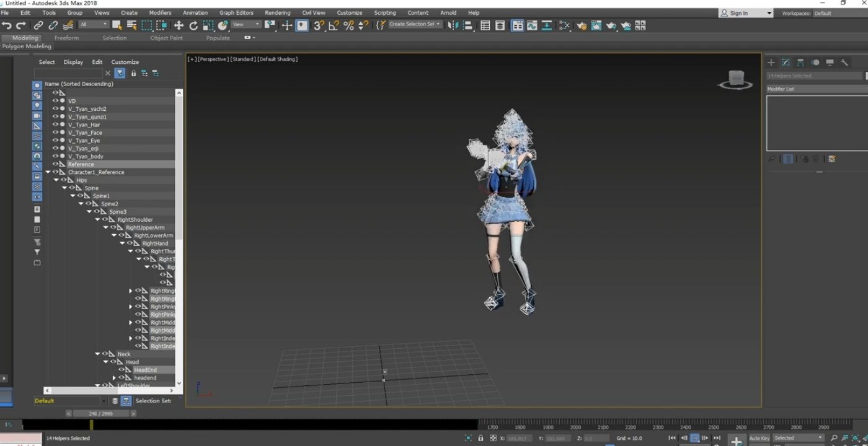Click the Undo arrow icon
This screenshot has height=446, width=868.
[x=6, y=25]
